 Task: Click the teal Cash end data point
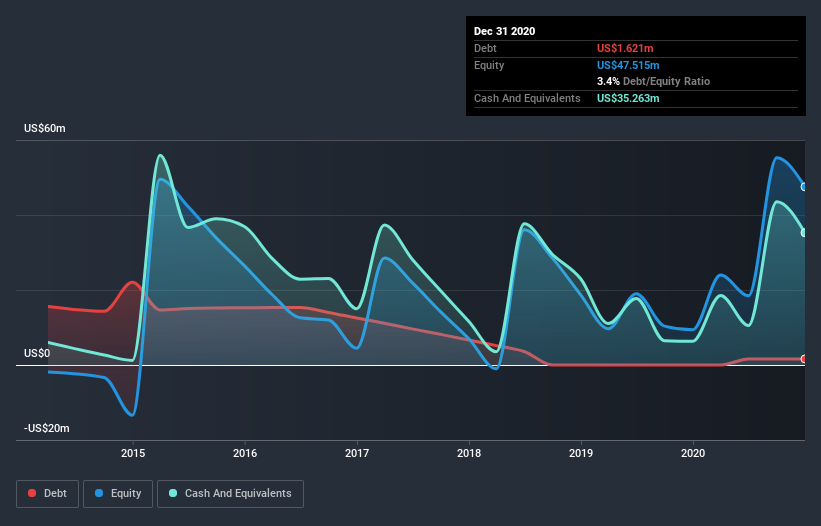point(804,232)
